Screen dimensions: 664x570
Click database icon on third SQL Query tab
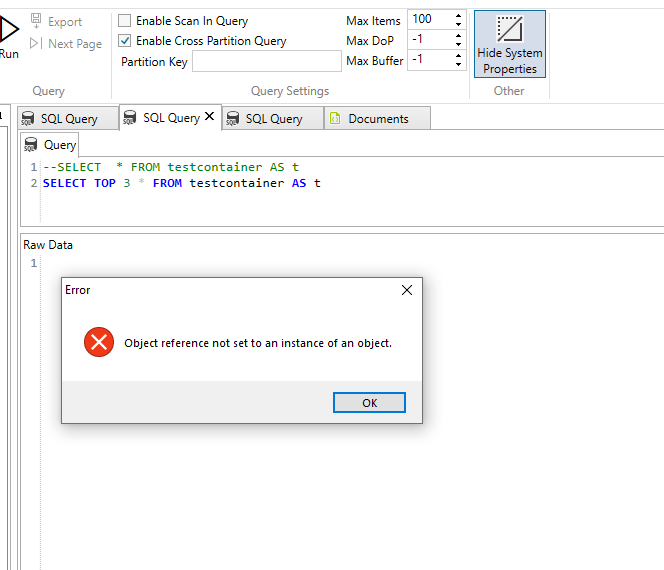pyautogui.click(x=232, y=119)
